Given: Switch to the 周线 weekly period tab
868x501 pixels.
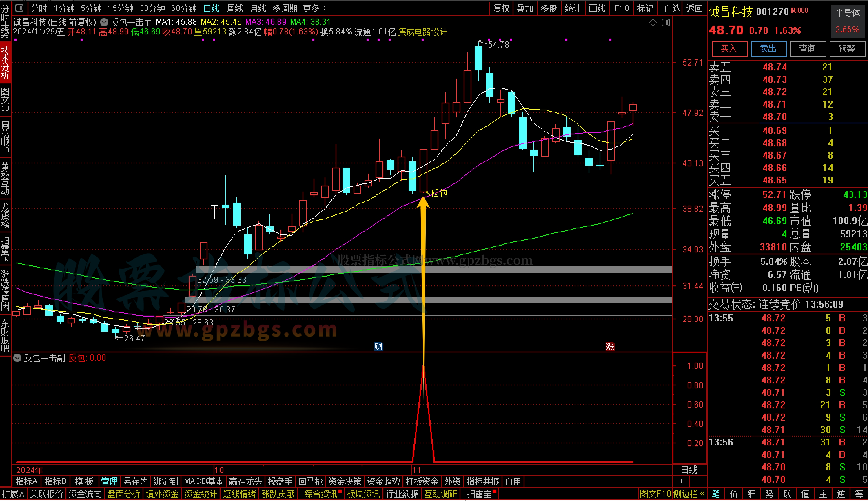Looking at the screenshot, I should click(235, 8).
